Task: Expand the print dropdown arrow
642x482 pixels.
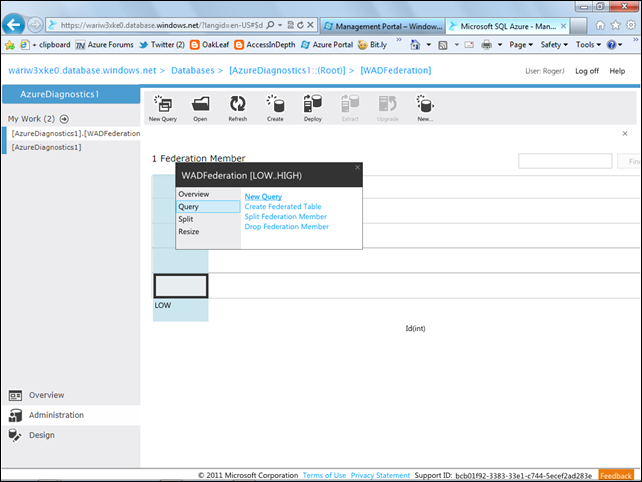Action: (500, 45)
